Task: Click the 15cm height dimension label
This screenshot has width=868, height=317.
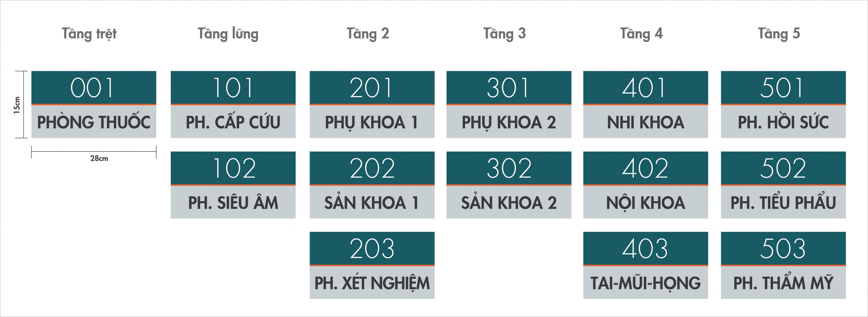Action: tap(17, 105)
